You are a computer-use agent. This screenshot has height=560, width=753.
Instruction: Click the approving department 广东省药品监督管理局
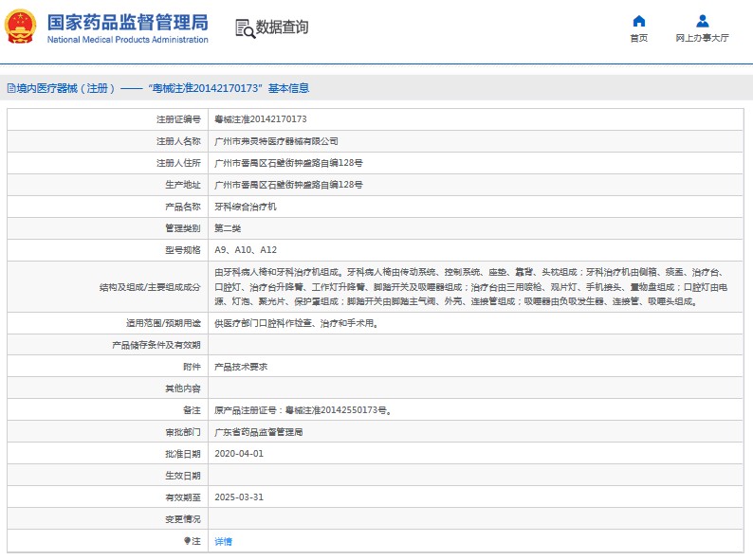pyautogui.click(x=259, y=432)
